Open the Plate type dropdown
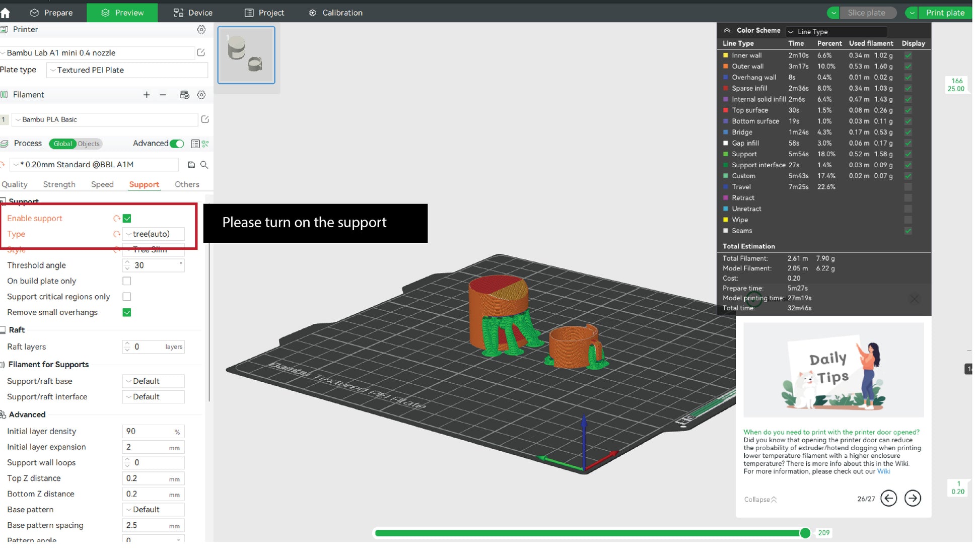980x555 pixels. [x=127, y=70]
